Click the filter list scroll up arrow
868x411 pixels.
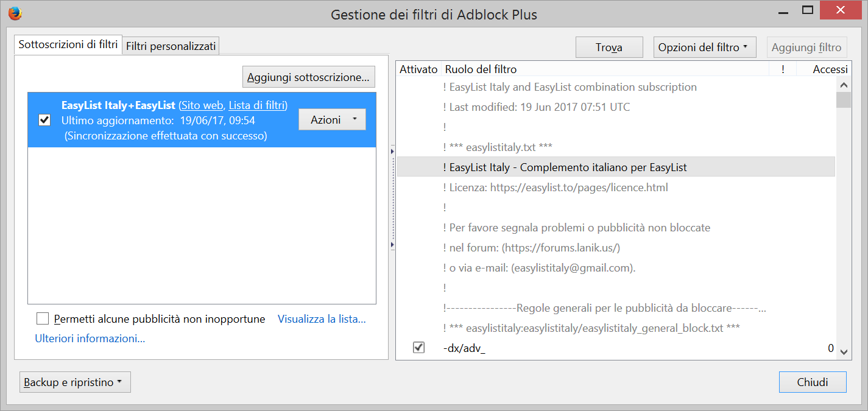[844, 85]
